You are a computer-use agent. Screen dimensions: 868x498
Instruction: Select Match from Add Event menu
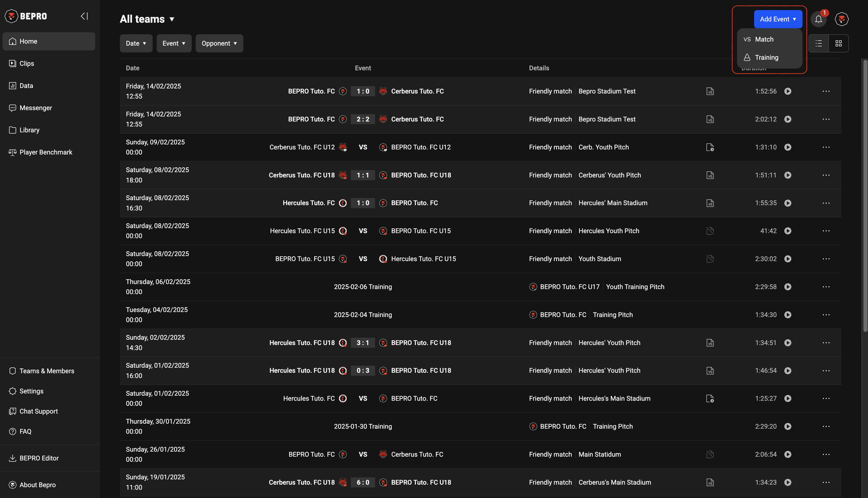(764, 39)
